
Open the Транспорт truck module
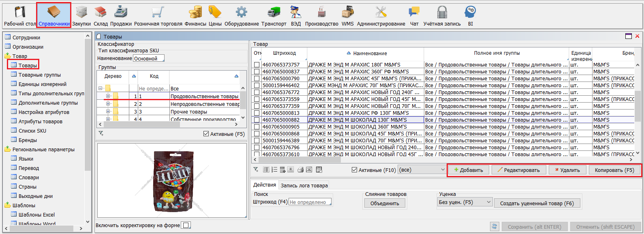pos(274,16)
